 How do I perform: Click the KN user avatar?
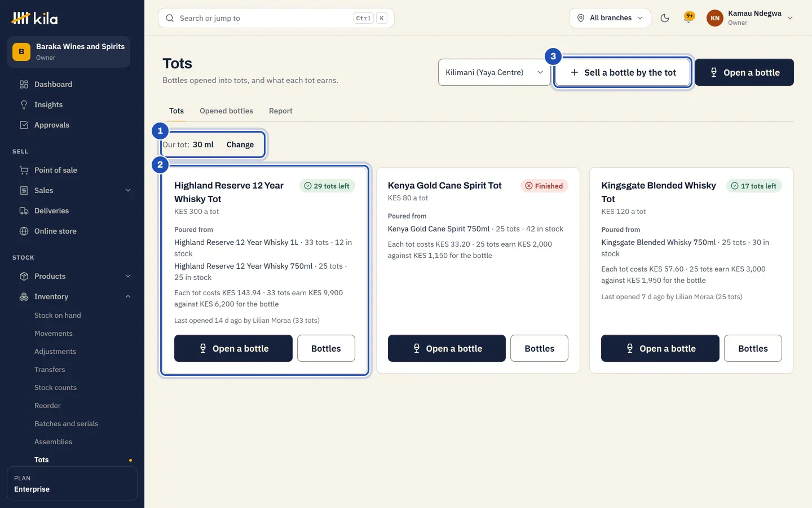[715, 18]
